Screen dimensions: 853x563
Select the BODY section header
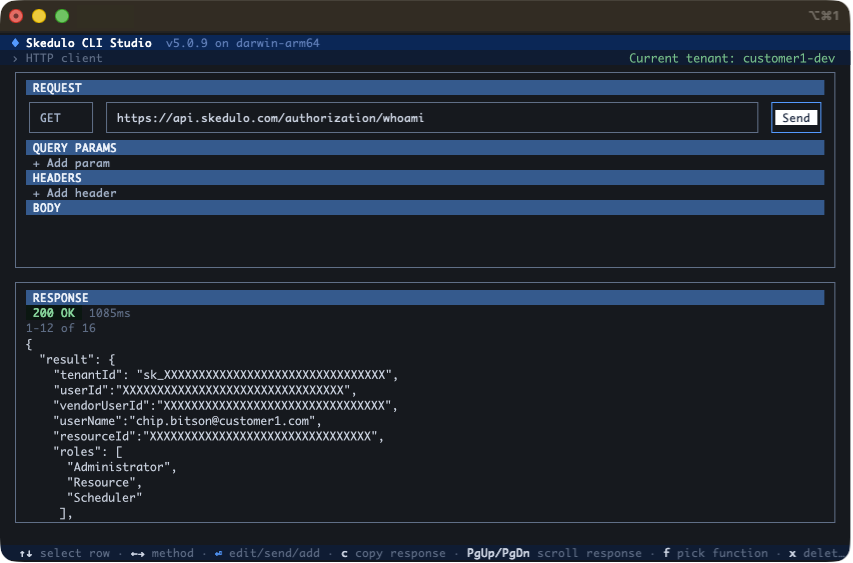[425, 208]
